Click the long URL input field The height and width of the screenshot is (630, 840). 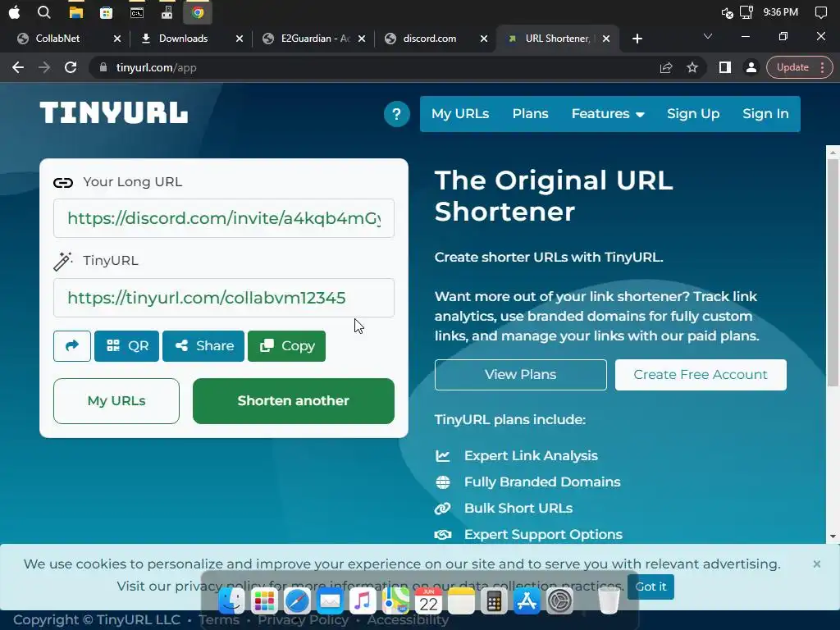coord(224,218)
